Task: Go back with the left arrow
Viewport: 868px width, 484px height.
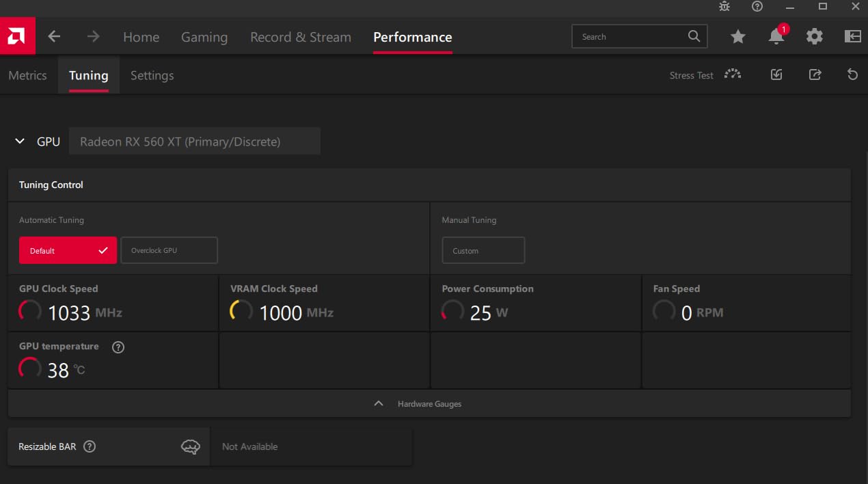Action: pos(54,37)
